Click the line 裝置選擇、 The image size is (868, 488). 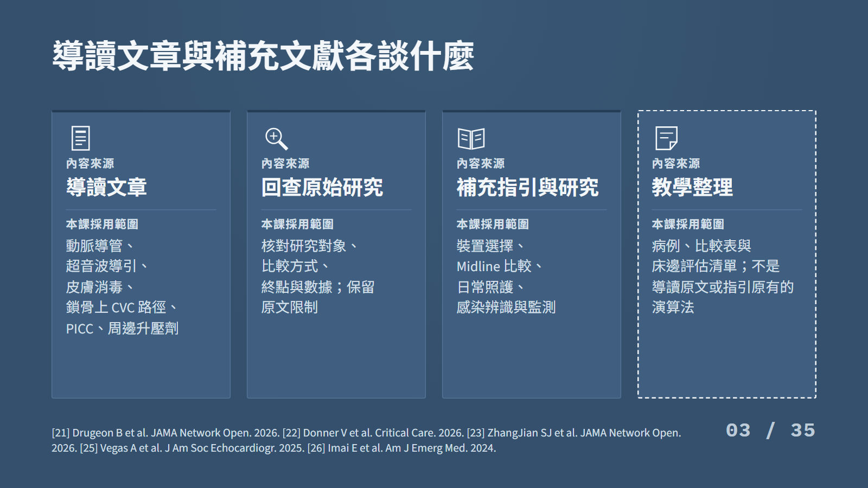coord(491,246)
